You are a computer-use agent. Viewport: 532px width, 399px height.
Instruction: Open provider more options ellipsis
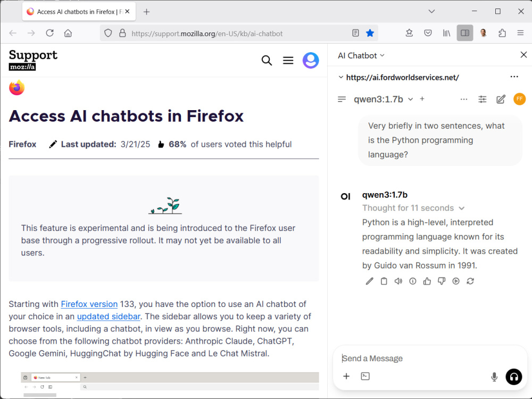(x=514, y=77)
